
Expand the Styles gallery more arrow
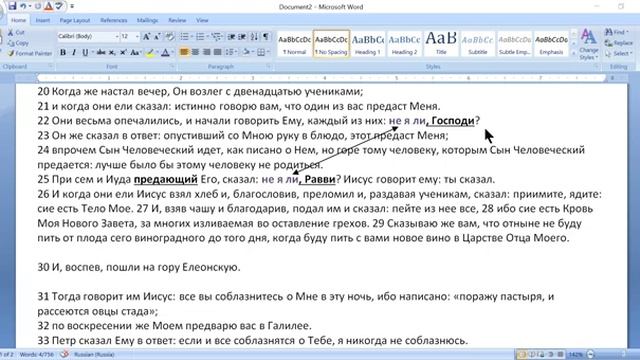(x=573, y=53)
